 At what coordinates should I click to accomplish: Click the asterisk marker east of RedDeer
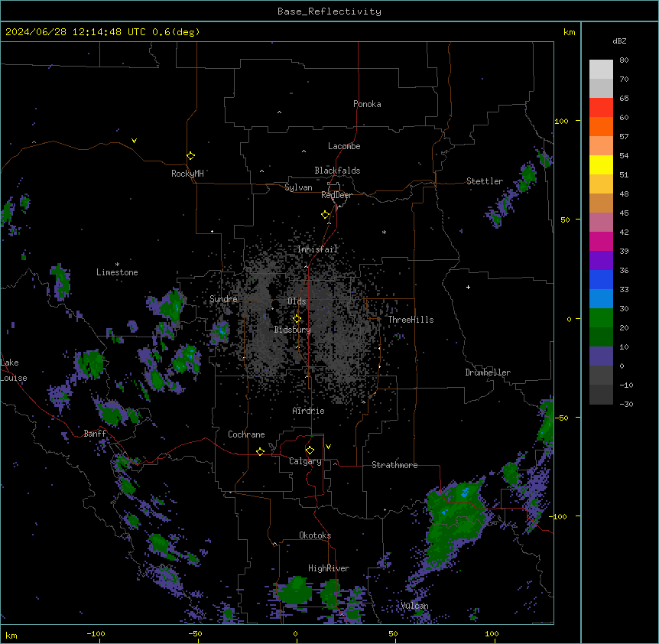(x=384, y=232)
